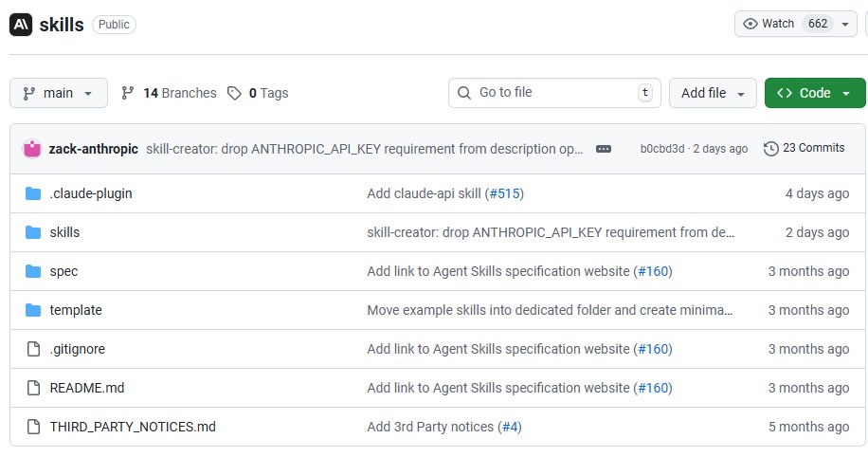Click the .gitignore file icon
868x457 pixels.
pos(33,349)
